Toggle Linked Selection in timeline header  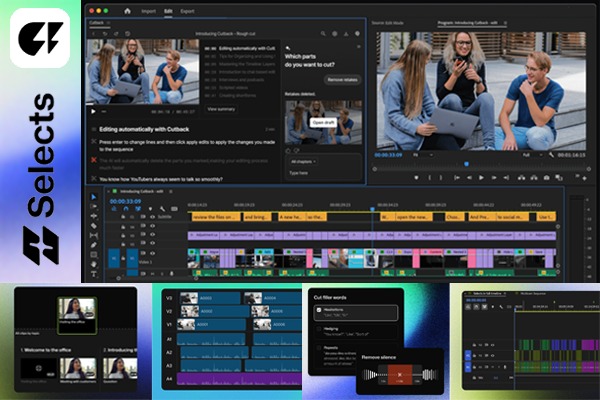tap(138, 209)
